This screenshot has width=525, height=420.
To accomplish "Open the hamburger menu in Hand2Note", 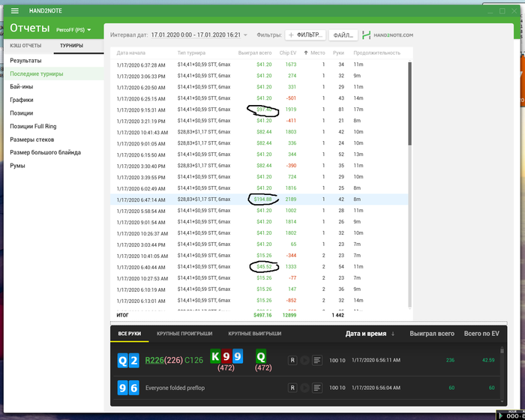I will pyautogui.click(x=15, y=11).
